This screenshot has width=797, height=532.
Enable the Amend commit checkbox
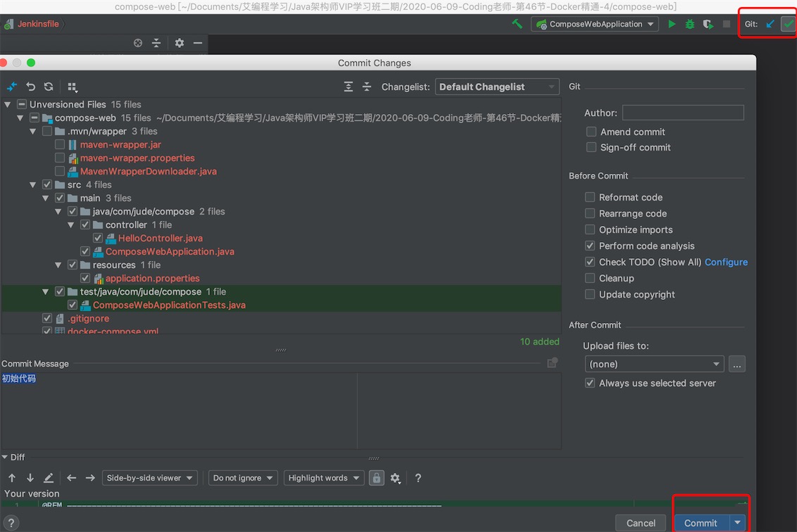(x=591, y=132)
